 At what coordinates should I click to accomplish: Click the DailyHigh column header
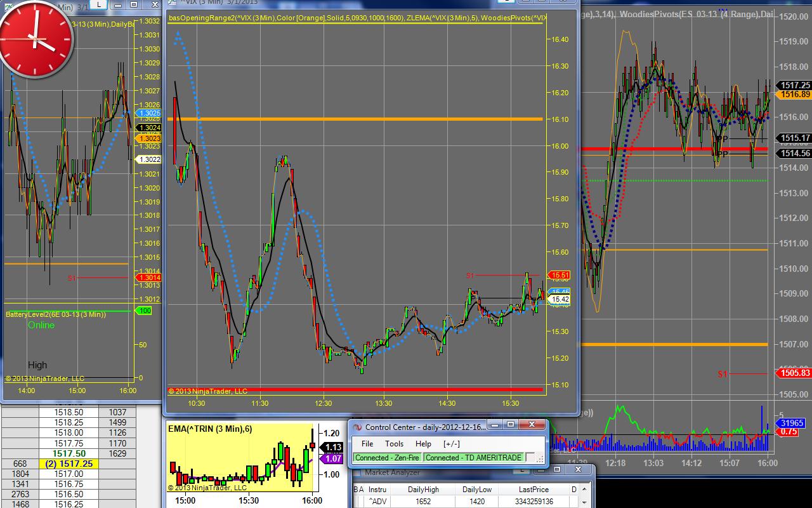pyautogui.click(x=424, y=490)
